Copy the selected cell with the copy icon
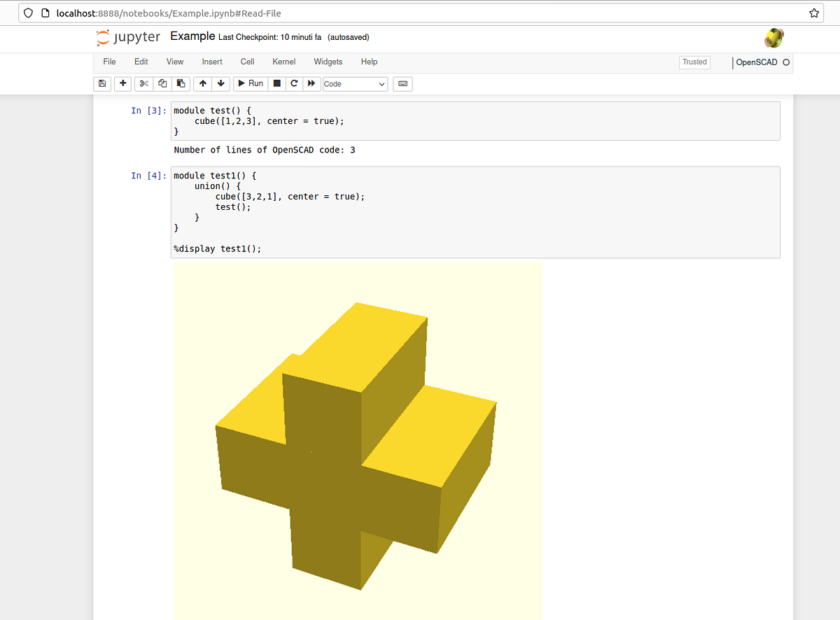Screen dimensions: 840x620 tap(162, 83)
